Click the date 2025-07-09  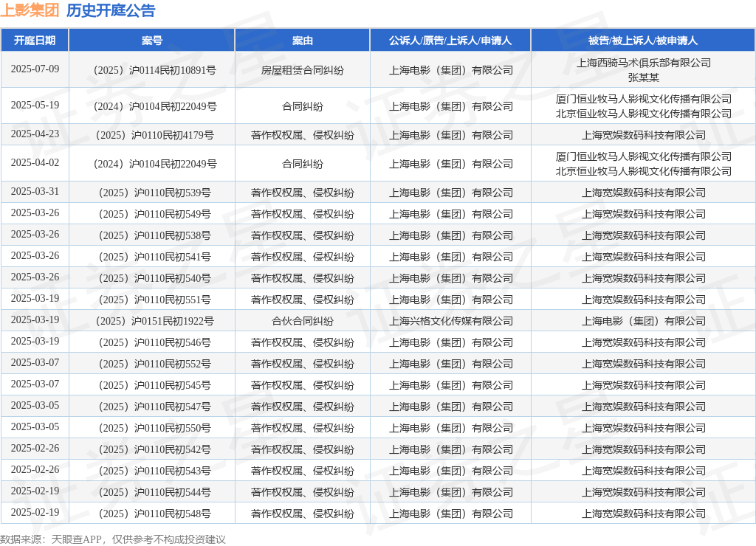pos(35,69)
